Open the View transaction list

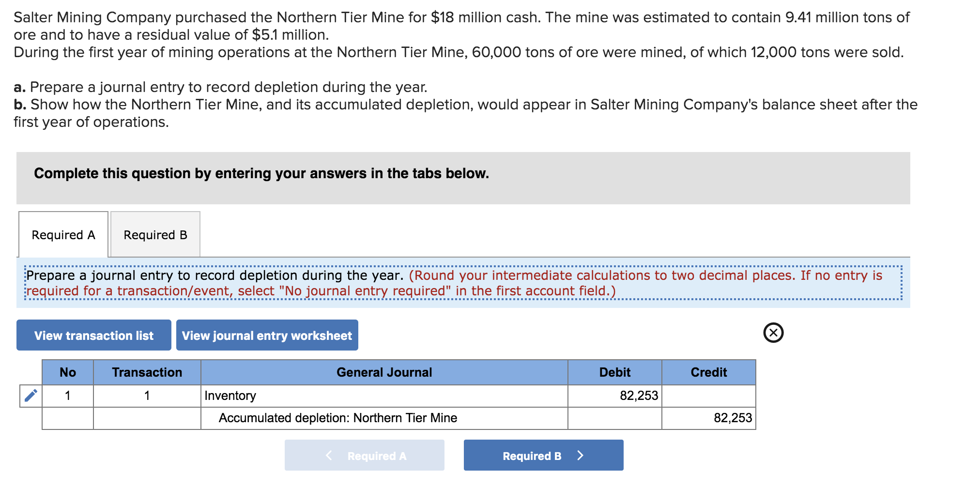pos(93,335)
